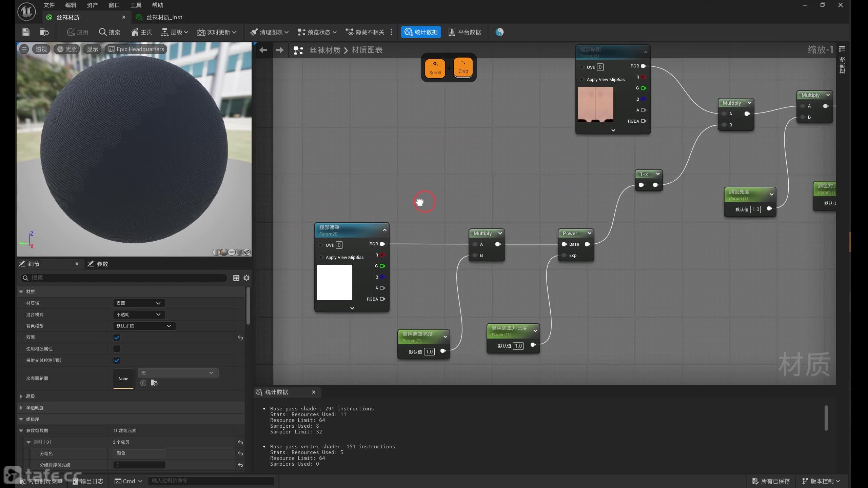Viewport: 868px width, 488px height.
Task: Click the Unreal Engine logo icon
Action: click(26, 11)
